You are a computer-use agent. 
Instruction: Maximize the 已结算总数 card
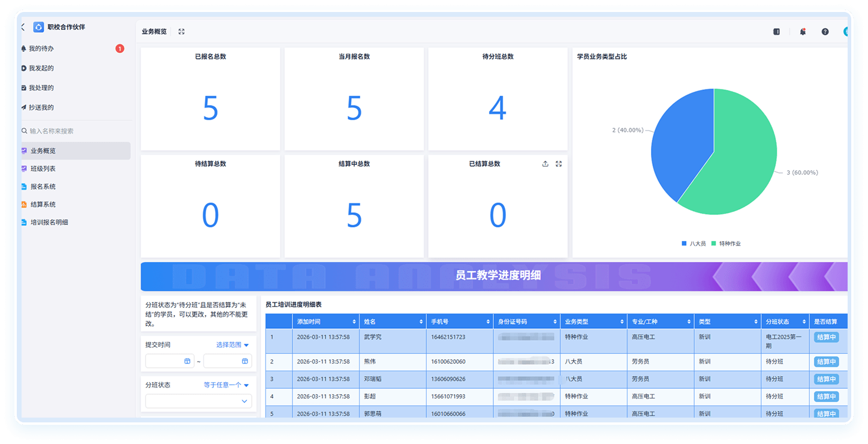coord(559,164)
